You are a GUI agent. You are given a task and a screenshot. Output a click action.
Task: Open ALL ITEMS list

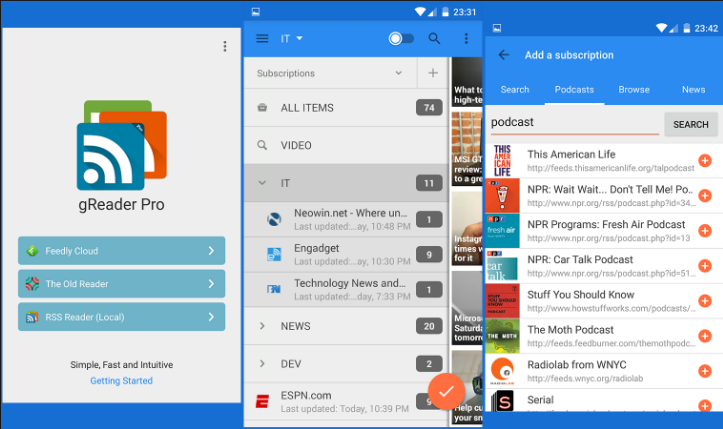(x=346, y=108)
